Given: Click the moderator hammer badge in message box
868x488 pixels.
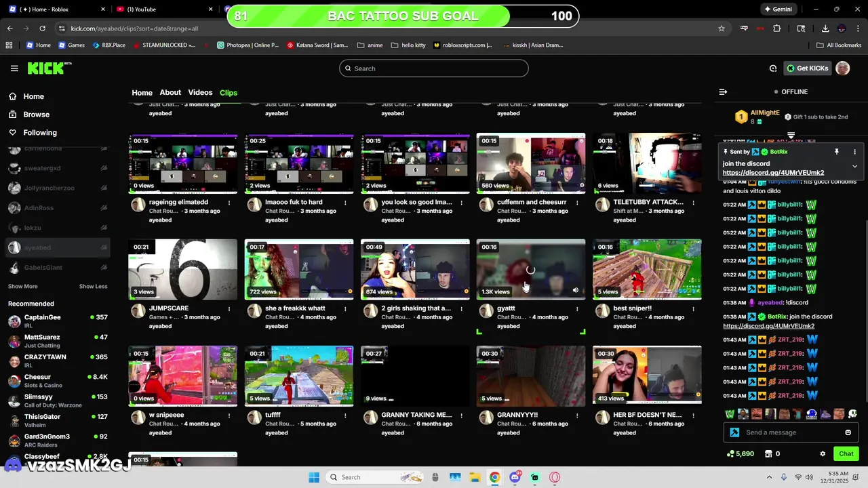Looking at the screenshot, I should 734,432.
